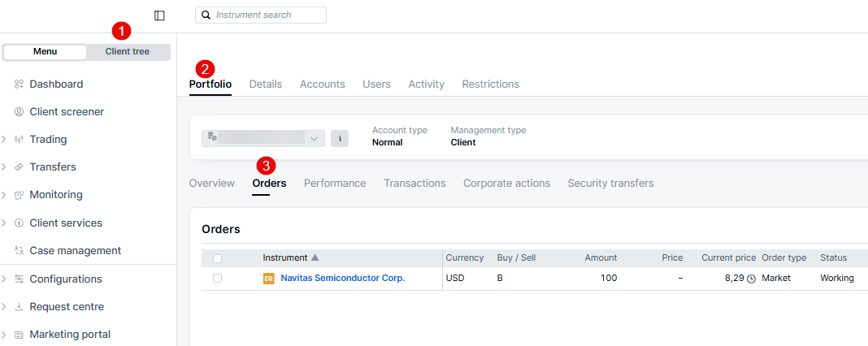Open the Marketing portal menu item

[70, 335]
